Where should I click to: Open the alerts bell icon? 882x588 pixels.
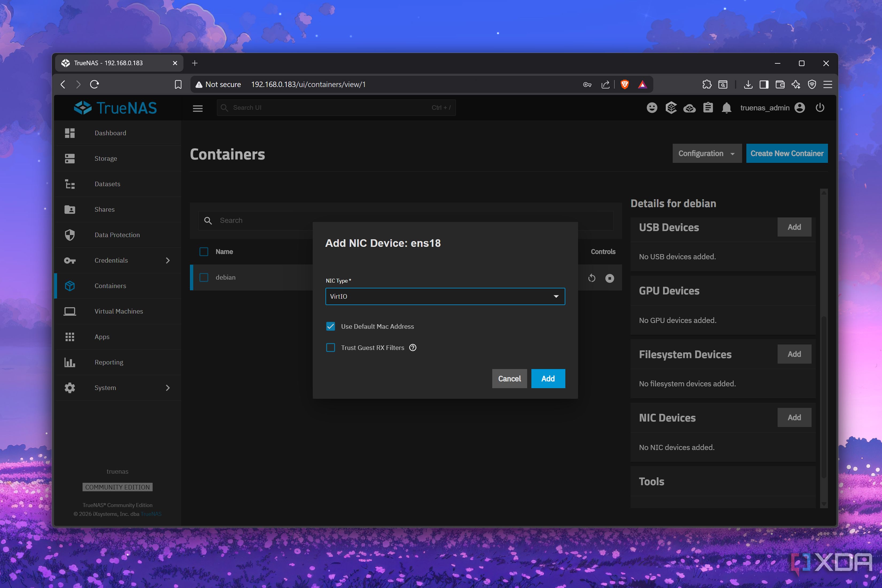click(x=726, y=108)
